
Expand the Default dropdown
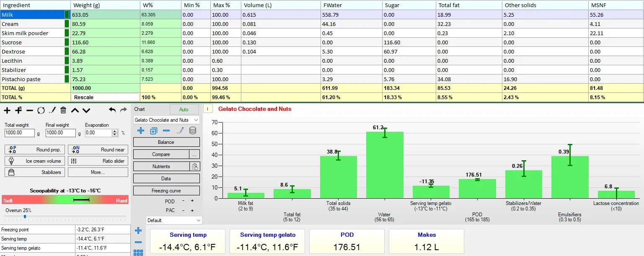[174, 220]
